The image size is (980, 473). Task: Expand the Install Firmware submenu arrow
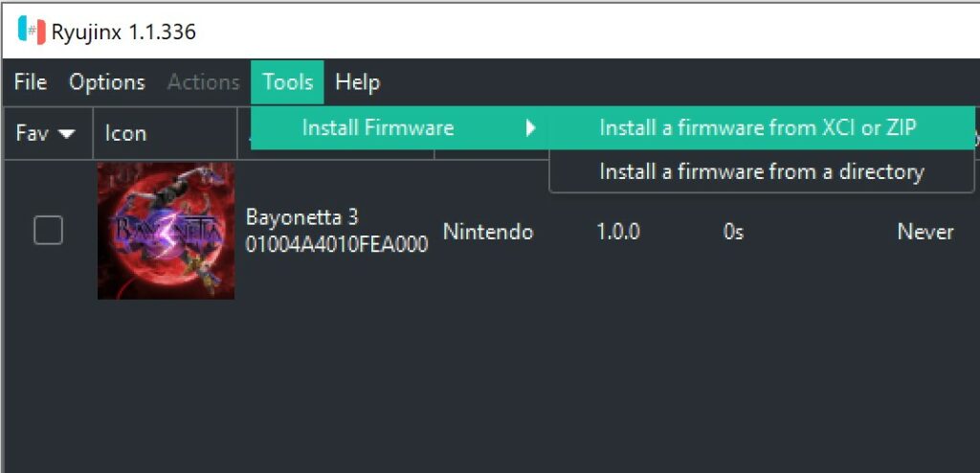tap(530, 128)
